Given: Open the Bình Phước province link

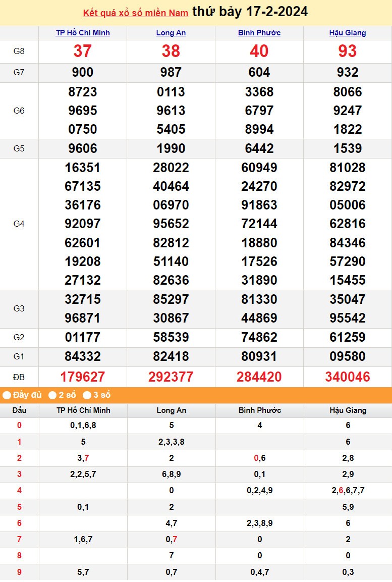Looking at the screenshot, I should click(259, 33).
